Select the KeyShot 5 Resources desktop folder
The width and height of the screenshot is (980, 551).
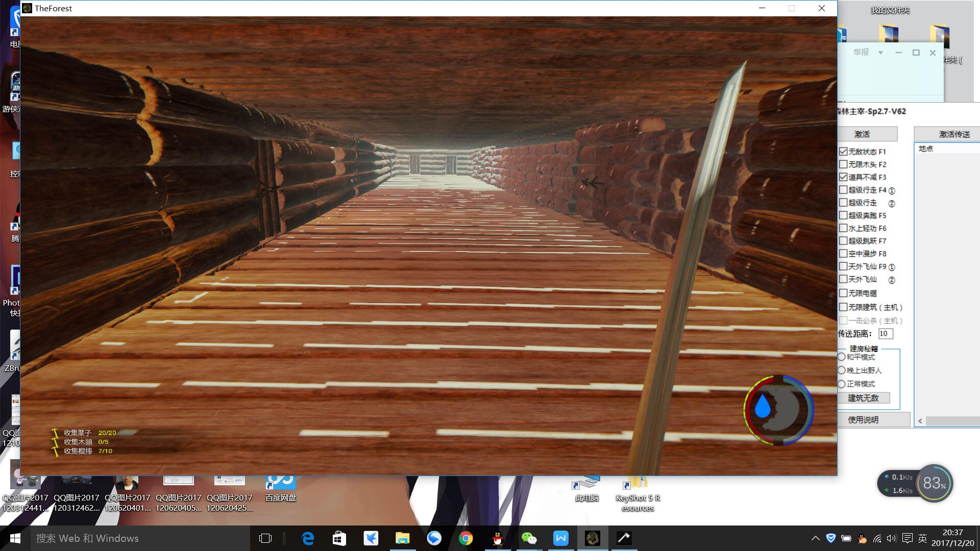pos(638,494)
